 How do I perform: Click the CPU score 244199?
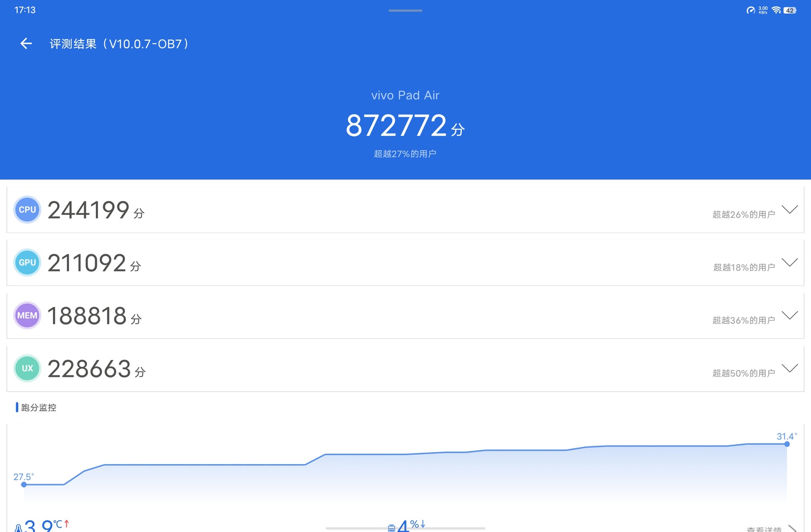tap(89, 210)
